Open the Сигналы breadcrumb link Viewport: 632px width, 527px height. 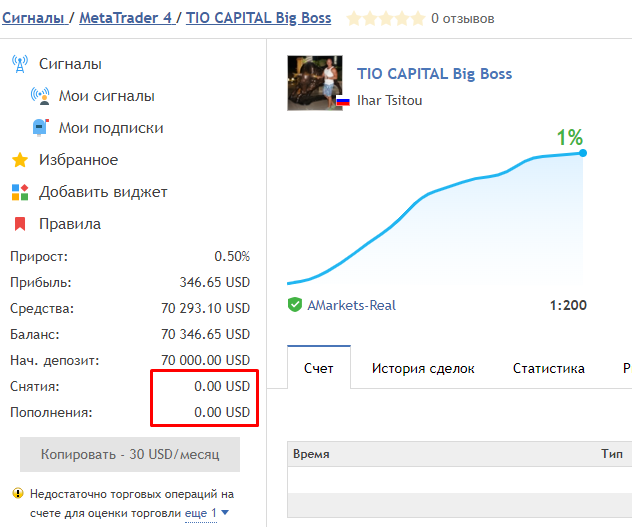tap(33, 18)
